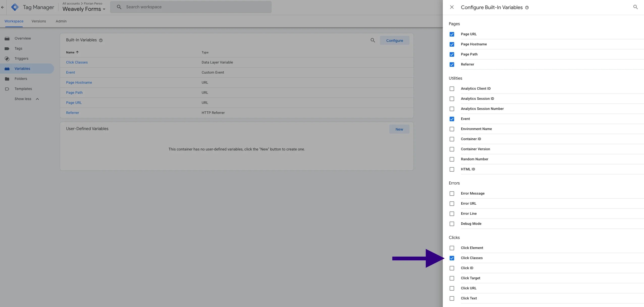This screenshot has width=644, height=307.
Task: Open the Weavely Forms container dropdown
Action: [84, 9]
